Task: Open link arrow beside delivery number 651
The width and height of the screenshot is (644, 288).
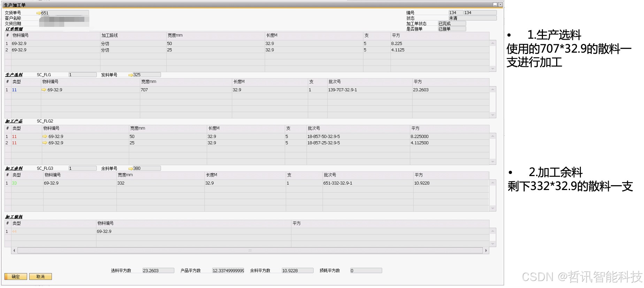Action: (x=38, y=13)
